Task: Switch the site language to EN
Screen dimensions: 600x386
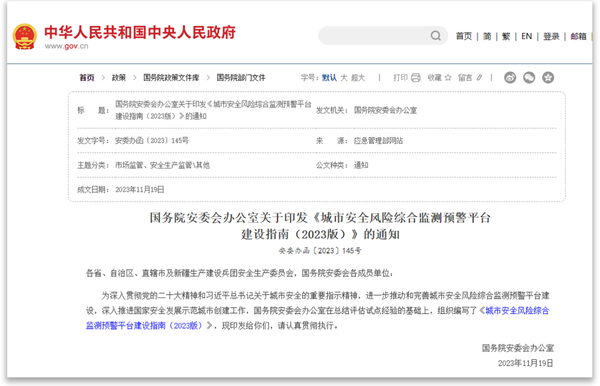Action: click(x=527, y=36)
